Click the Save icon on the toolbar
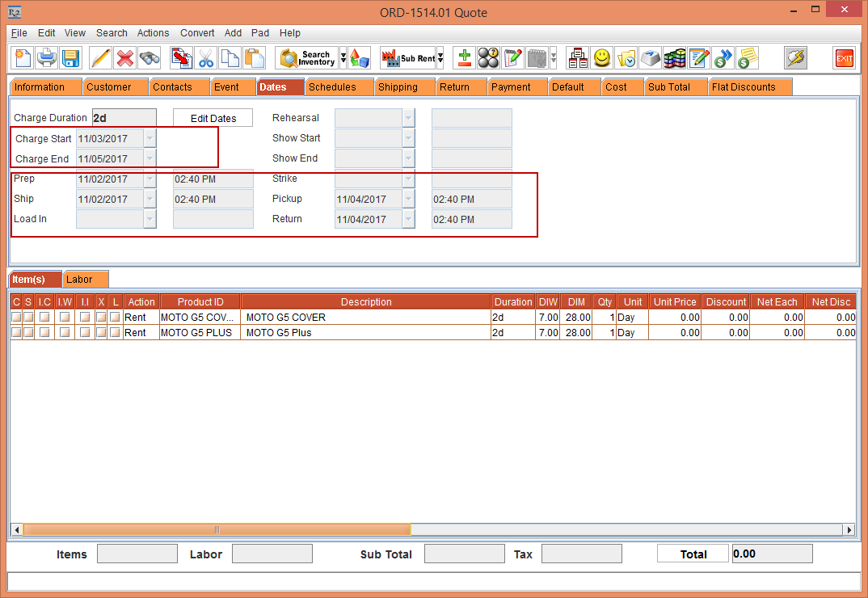 (70, 58)
